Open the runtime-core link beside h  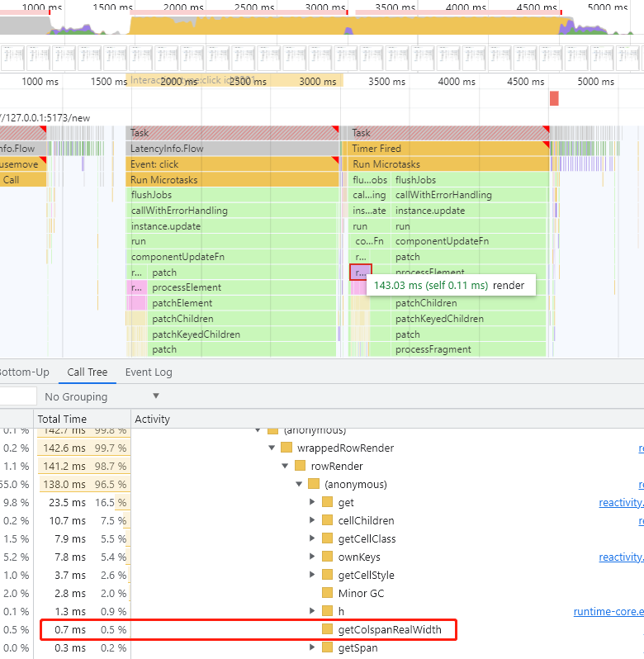click(608, 611)
